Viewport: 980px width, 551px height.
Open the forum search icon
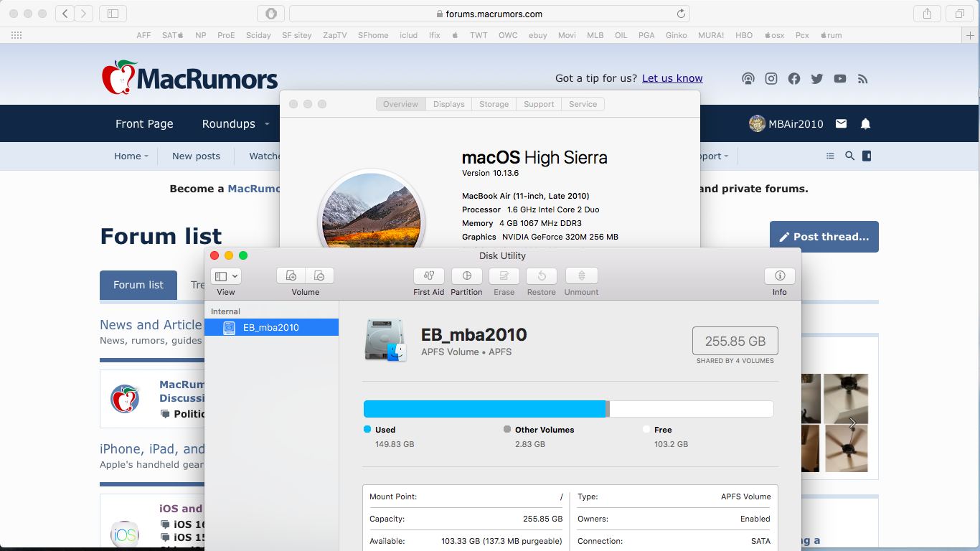click(849, 156)
